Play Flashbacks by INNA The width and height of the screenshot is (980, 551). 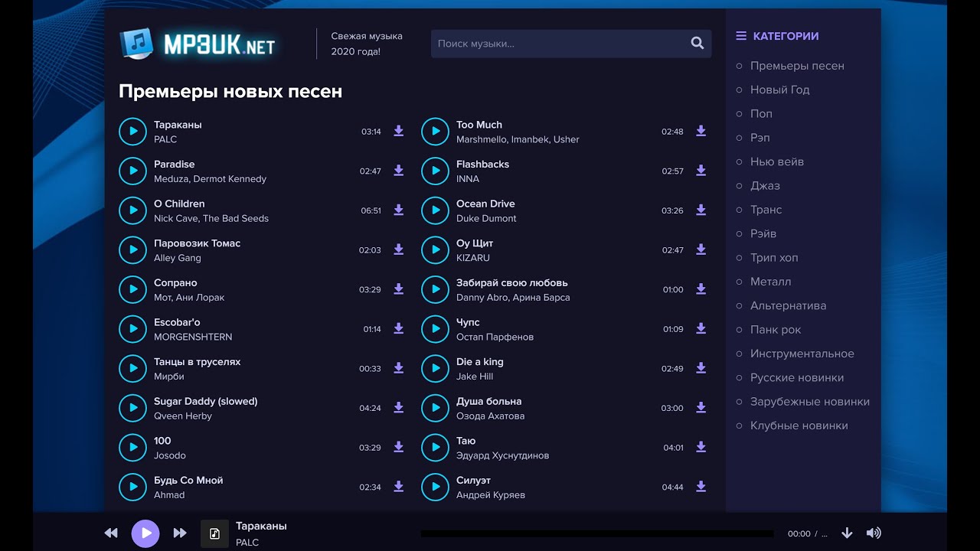click(435, 171)
